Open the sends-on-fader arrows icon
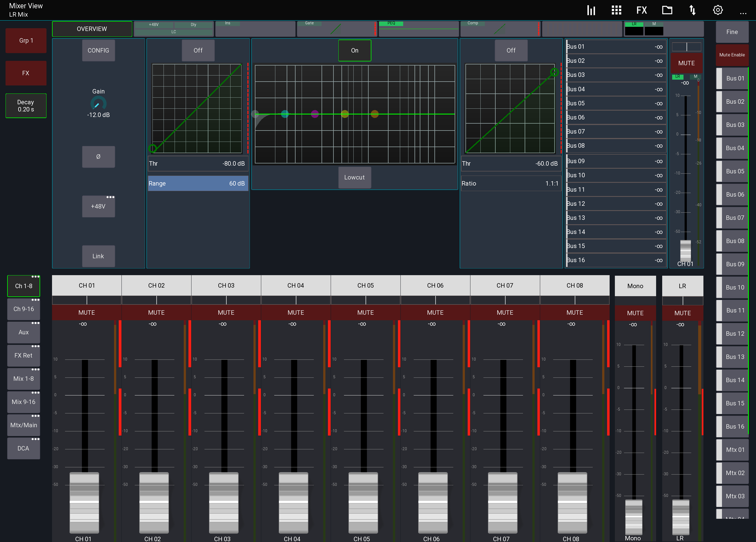Image resolution: width=756 pixels, height=542 pixels. coord(692,10)
